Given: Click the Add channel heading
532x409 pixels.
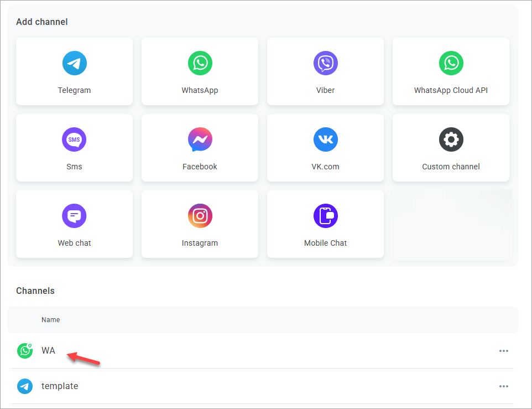Looking at the screenshot, I should tap(41, 22).
